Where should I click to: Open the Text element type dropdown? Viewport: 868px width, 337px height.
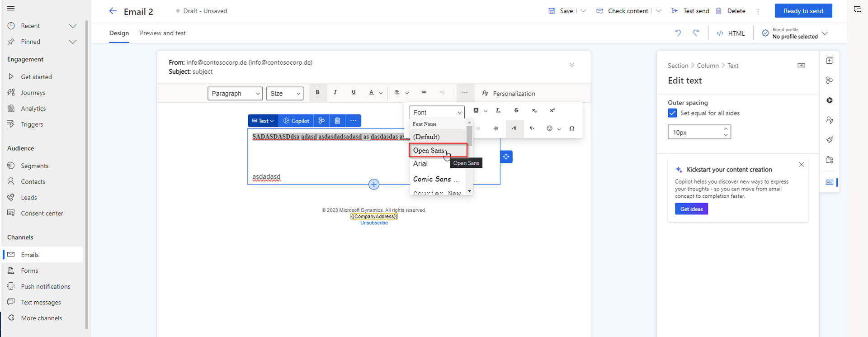pyautogui.click(x=263, y=121)
